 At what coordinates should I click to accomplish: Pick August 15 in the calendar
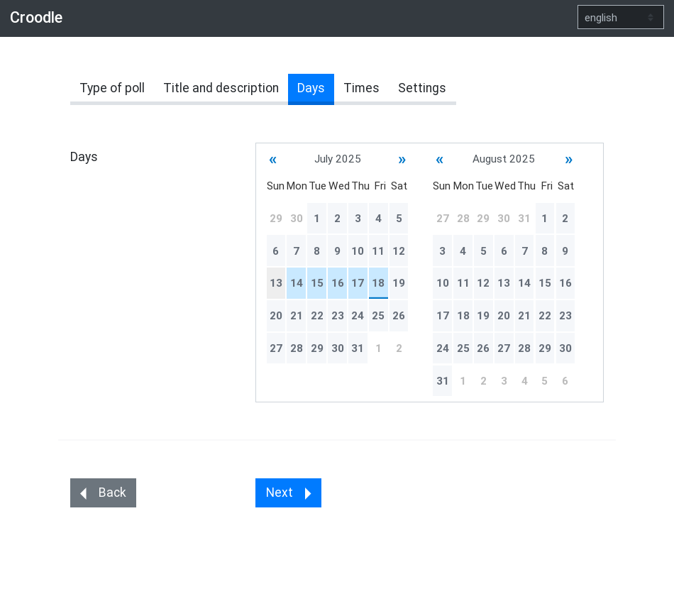(x=545, y=283)
